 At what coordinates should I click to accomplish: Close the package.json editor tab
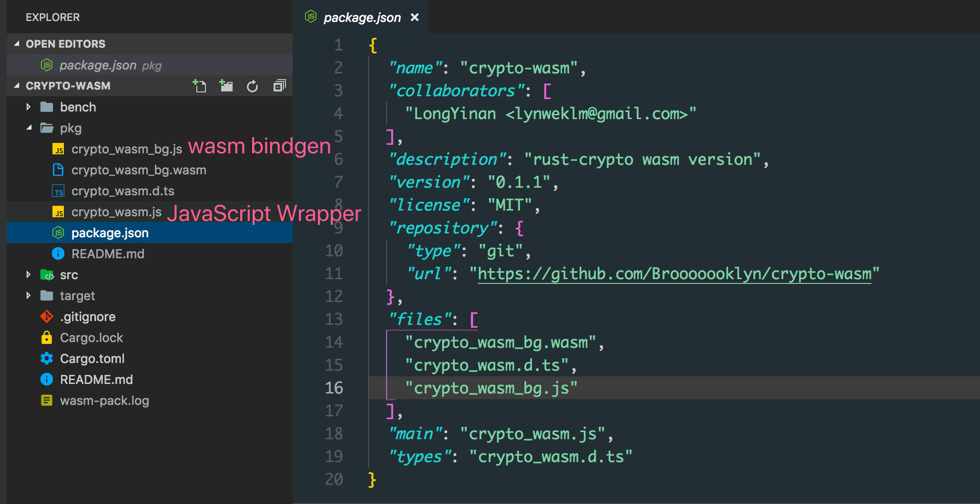(x=415, y=18)
